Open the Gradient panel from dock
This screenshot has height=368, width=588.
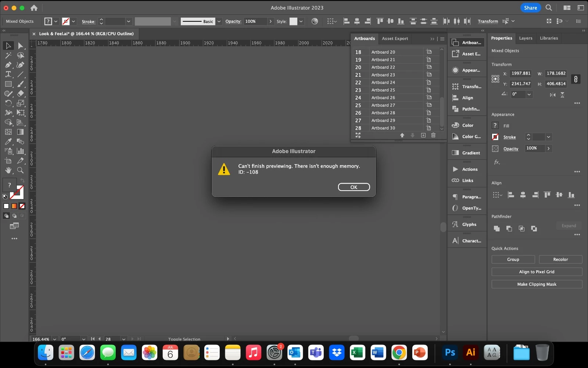(467, 153)
